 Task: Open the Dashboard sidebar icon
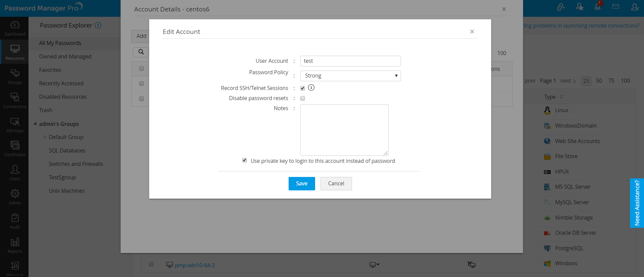pos(15,28)
